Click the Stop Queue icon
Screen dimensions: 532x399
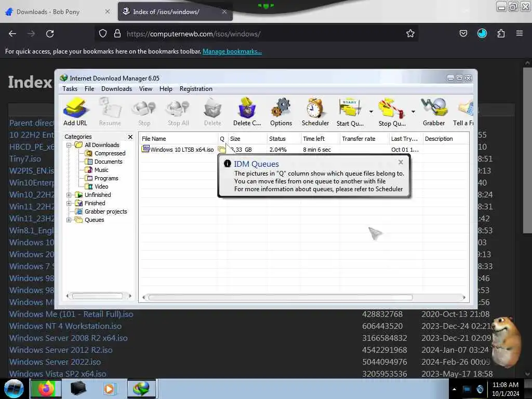tap(392, 112)
